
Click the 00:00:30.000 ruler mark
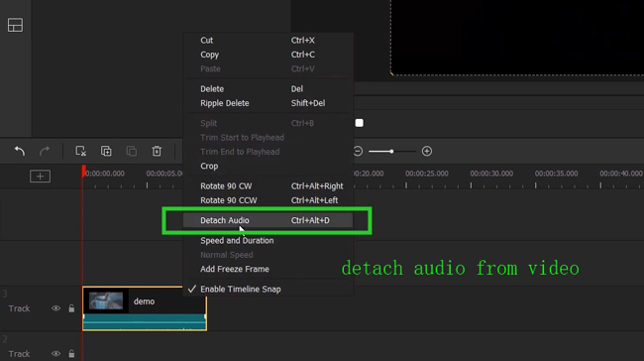(x=491, y=174)
